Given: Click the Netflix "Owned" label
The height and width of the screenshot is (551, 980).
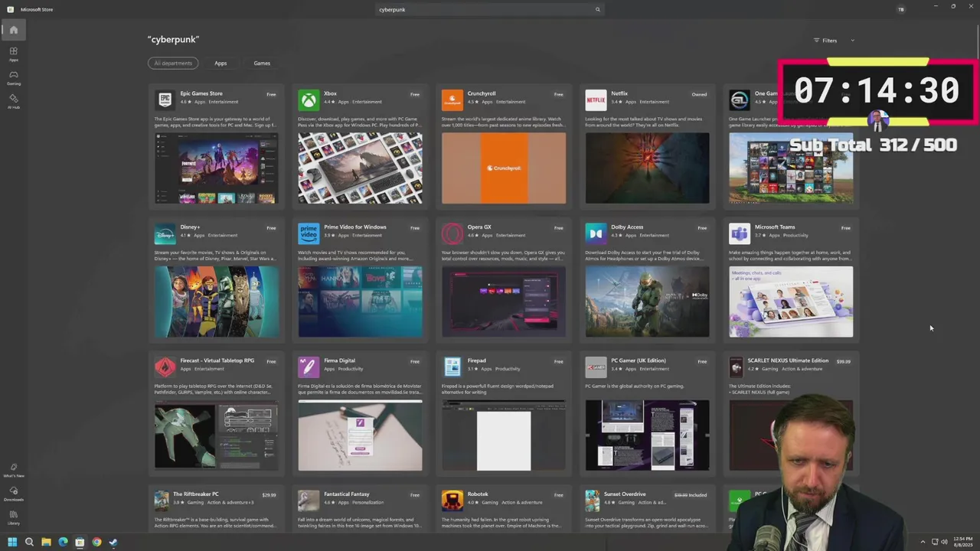Looking at the screenshot, I should click(699, 94).
